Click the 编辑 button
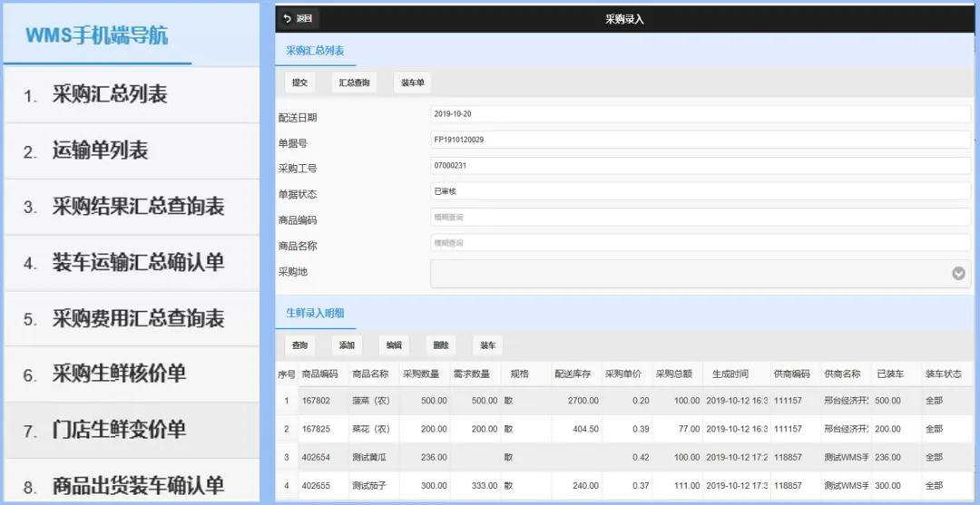Screen dimensions: 980x505 pyautogui.click(x=394, y=345)
